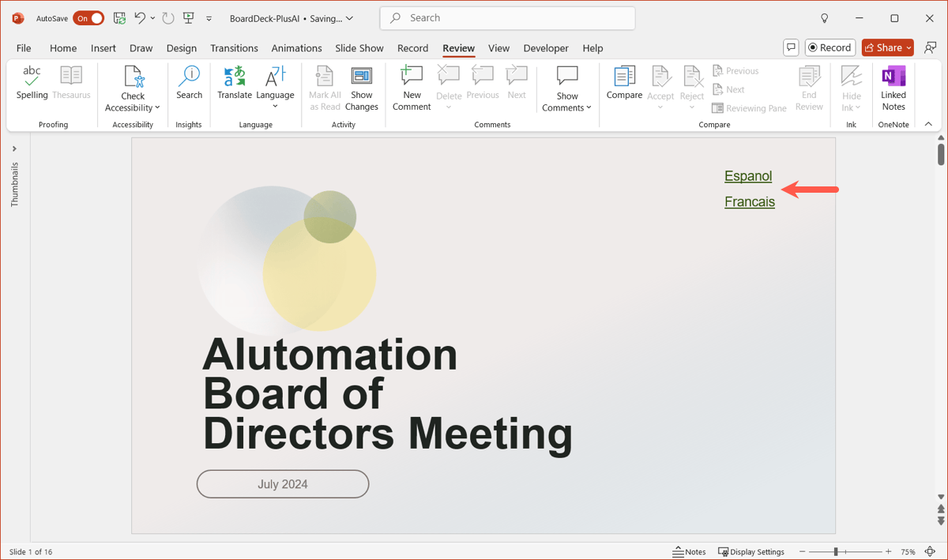Switch to the Insert tab
Viewport: 948px width, 560px height.
103,48
